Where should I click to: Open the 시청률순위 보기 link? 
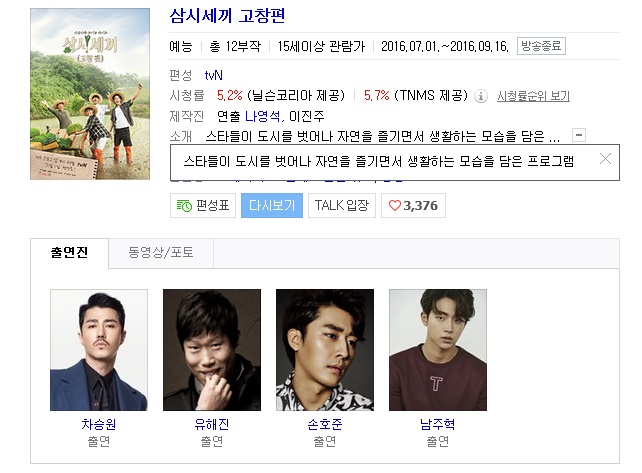click(x=533, y=96)
